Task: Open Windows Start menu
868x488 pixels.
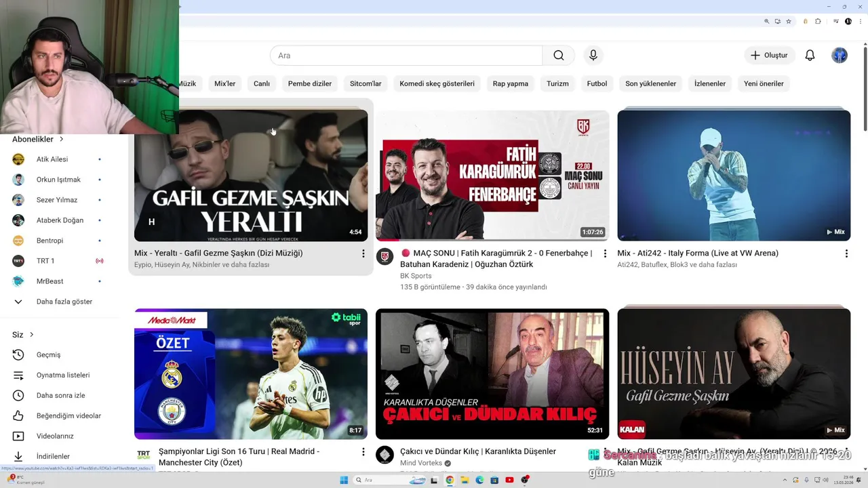Action: click(x=344, y=480)
